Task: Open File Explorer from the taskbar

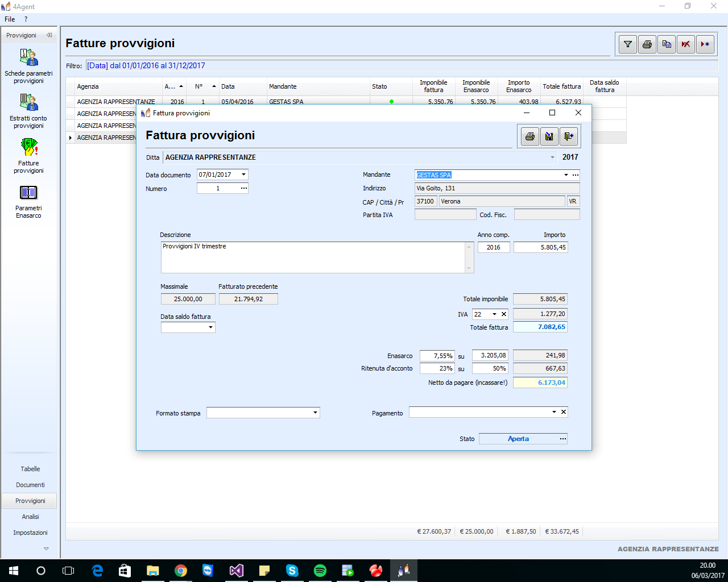Action: tap(153, 571)
